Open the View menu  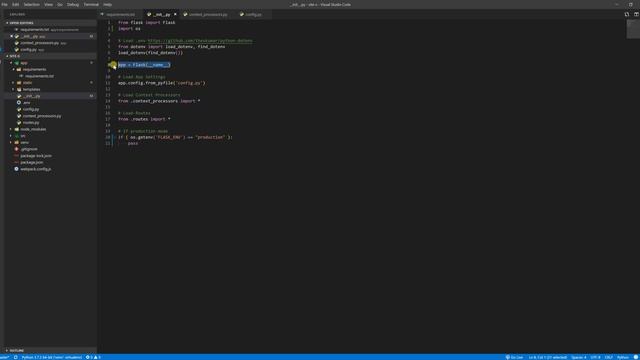pos(48,4)
